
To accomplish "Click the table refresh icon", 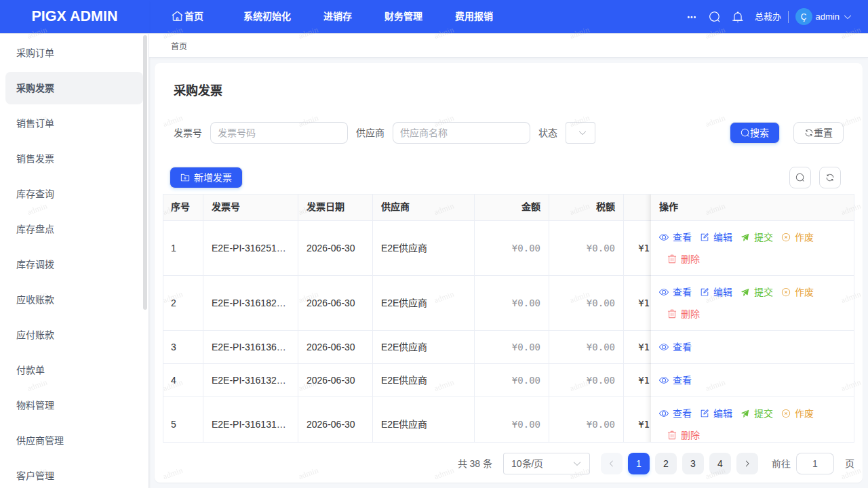I will [x=830, y=178].
